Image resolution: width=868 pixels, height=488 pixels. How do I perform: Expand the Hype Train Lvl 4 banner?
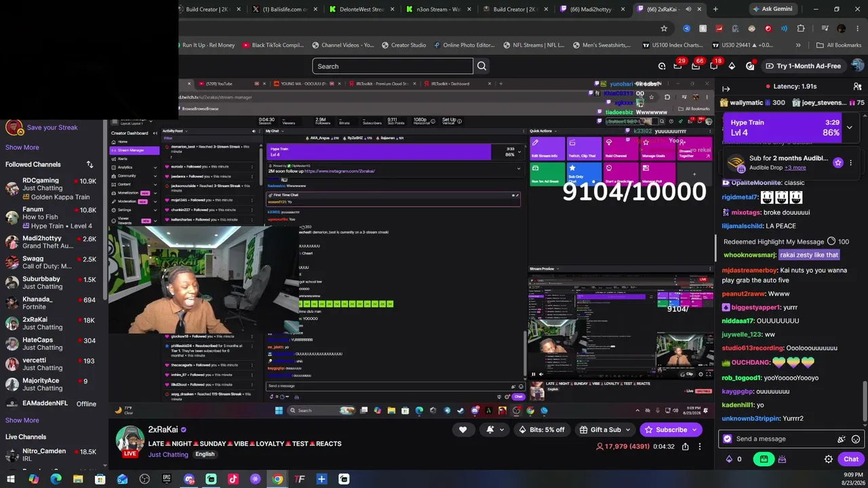[849, 127]
